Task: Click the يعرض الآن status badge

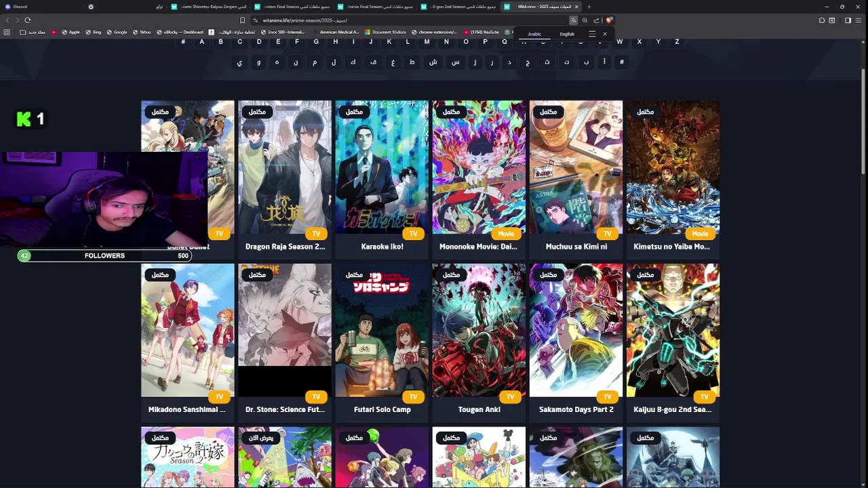Action: pyautogui.click(x=261, y=438)
